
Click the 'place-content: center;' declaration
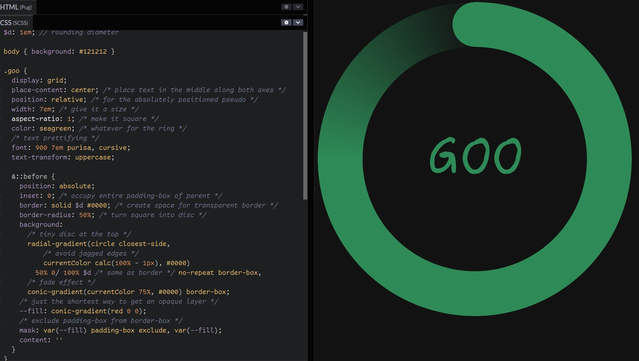pos(55,90)
